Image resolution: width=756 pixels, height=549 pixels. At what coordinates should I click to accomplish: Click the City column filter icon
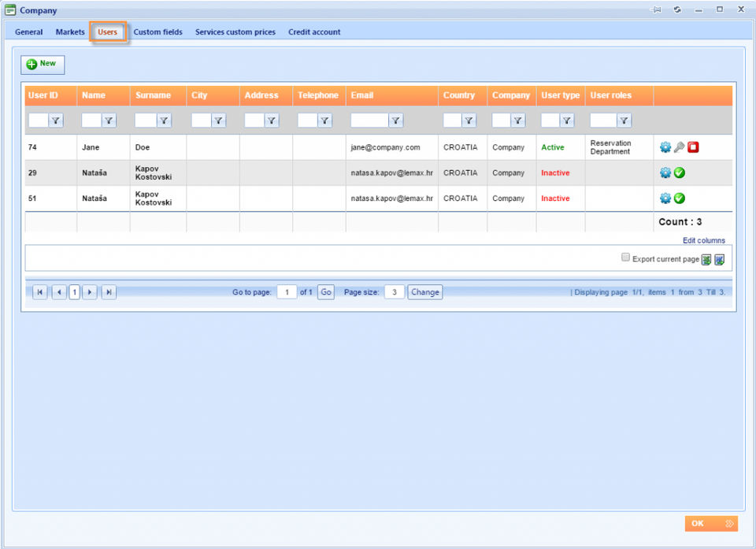point(218,121)
